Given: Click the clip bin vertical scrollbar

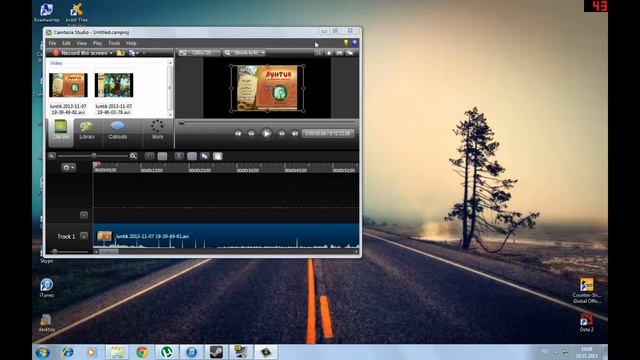Looking at the screenshot, I should pos(170,88).
